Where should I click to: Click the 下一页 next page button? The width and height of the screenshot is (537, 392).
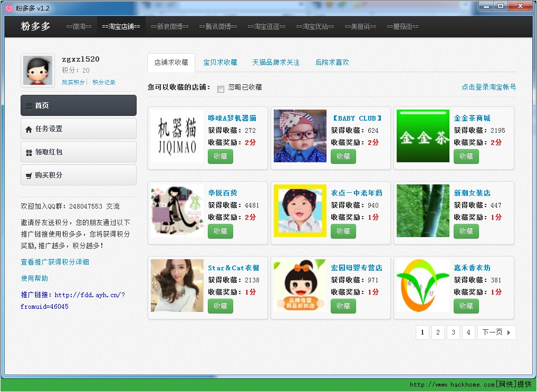(496, 332)
